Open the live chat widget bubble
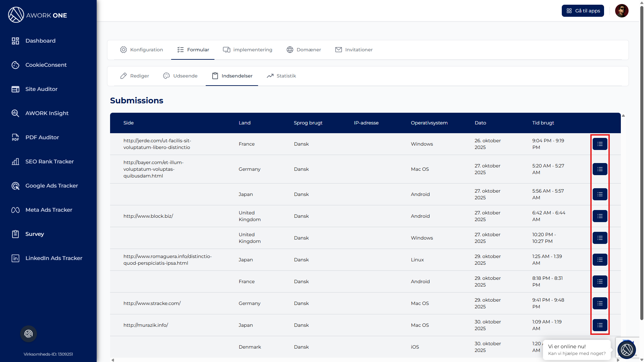This screenshot has height=362, width=644. click(627, 350)
